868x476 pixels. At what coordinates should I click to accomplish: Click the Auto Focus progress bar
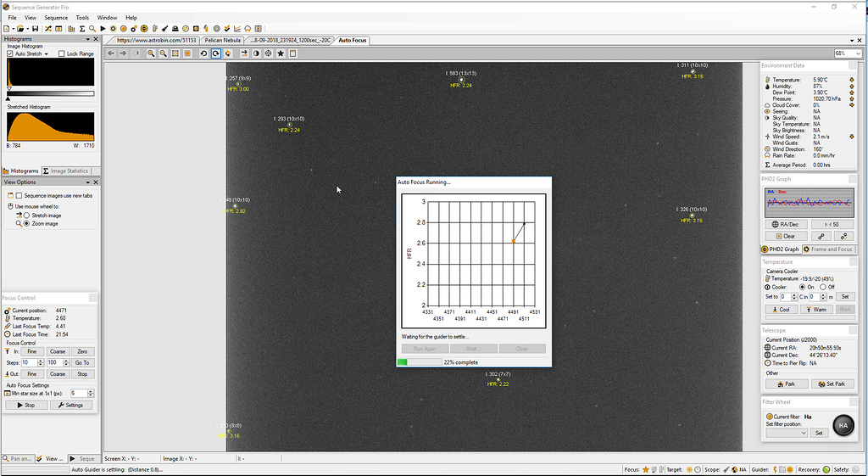coord(420,361)
